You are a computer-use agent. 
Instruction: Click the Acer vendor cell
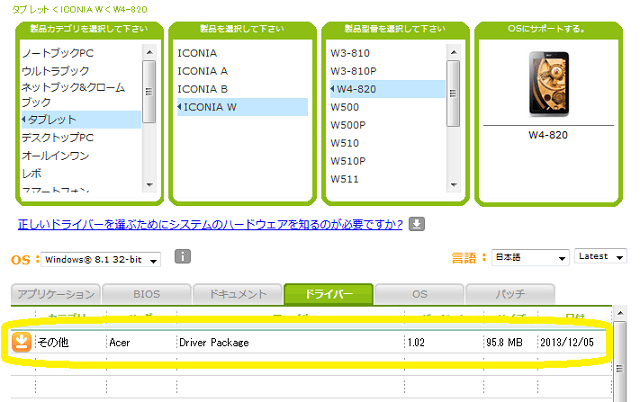142,342
